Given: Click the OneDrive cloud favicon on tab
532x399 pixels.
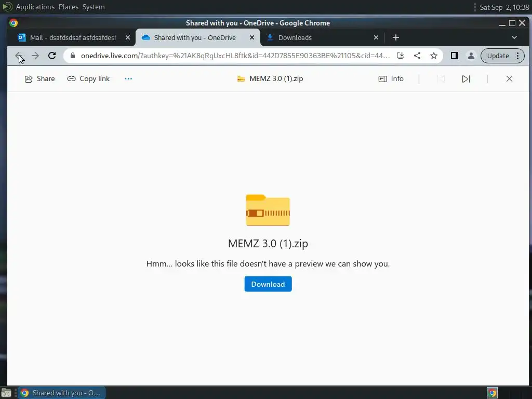Looking at the screenshot, I should pos(146,37).
